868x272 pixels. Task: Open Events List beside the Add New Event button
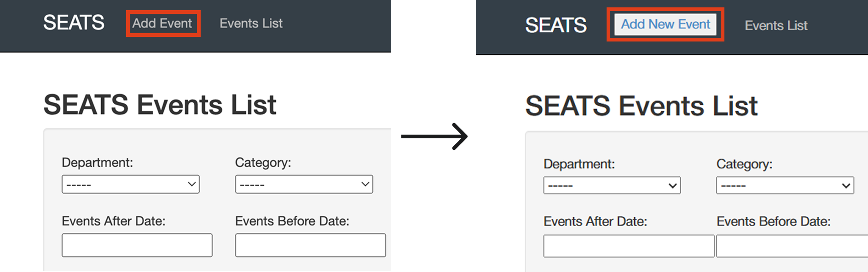(x=776, y=26)
